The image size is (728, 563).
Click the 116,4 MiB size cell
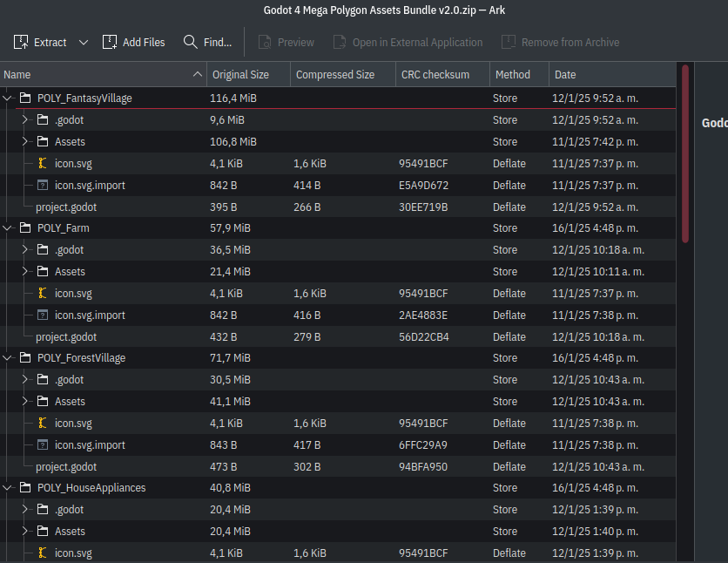click(233, 98)
